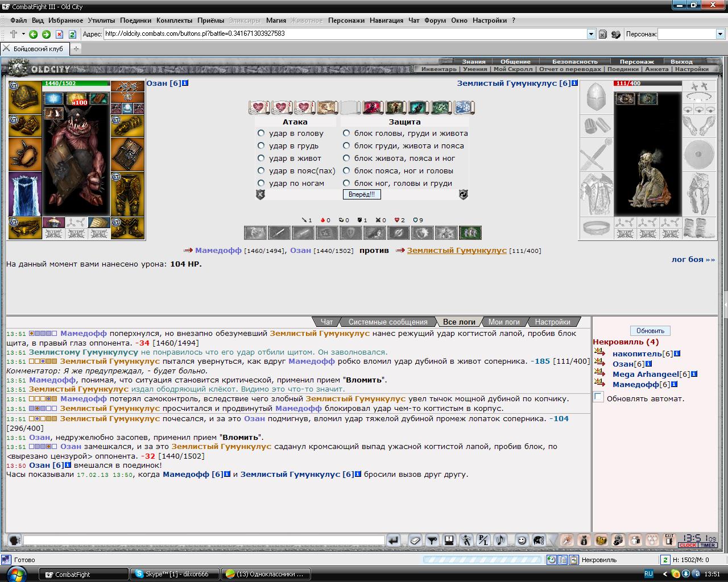This screenshot has height=582, width=728.
Task: Click Озан's green HP bar 1440/1502
Action: pyautogui.click(x=76, y=83)
